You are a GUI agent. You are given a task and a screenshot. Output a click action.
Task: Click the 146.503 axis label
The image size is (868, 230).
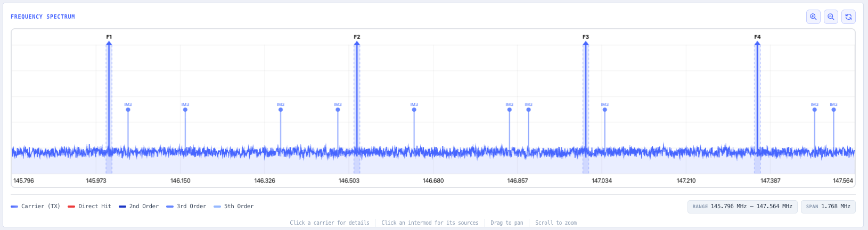pyautogui.click(x=349, y=181)
